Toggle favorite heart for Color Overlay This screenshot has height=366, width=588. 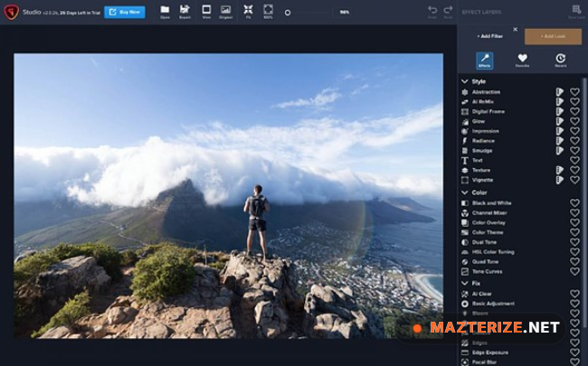click(574, 222)
